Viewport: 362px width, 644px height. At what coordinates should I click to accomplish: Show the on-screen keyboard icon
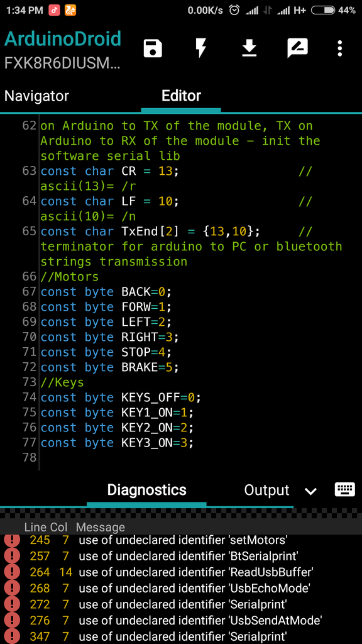[x=345, y=489]
